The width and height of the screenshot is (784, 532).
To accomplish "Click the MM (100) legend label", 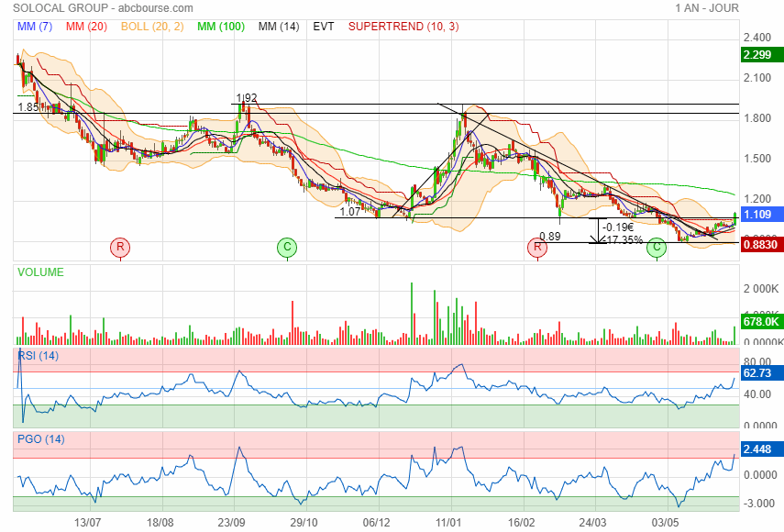I will pyautogui.click(x=221, y=27).
